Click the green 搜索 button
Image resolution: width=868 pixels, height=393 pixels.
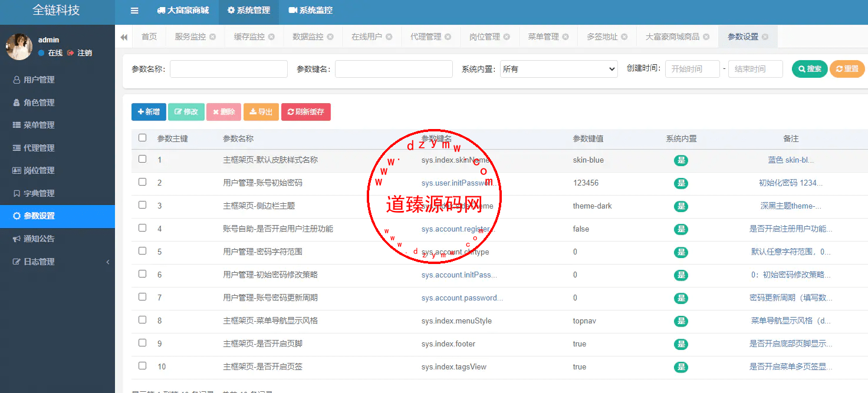click(x=810, y=69)
